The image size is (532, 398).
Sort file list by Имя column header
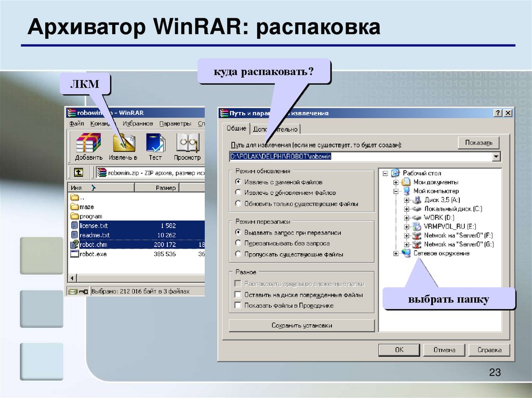(x=101, y=187)
